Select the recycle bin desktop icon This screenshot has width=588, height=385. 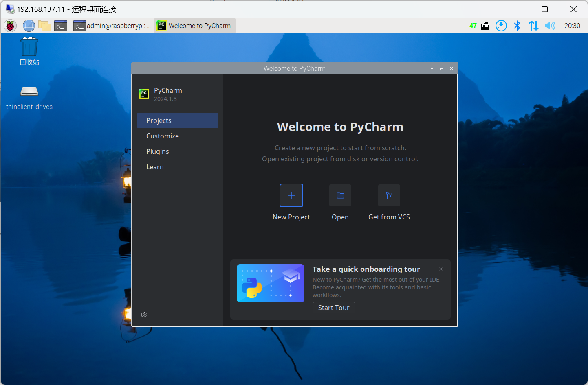[29, 51]
